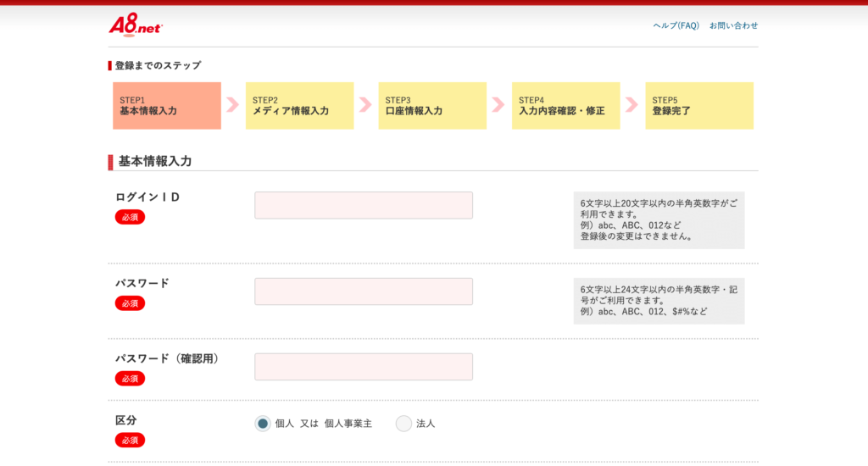Select STEP1 基本情報入力 step box
Viewport: 868px width, 466px height.
click(167, 106)
